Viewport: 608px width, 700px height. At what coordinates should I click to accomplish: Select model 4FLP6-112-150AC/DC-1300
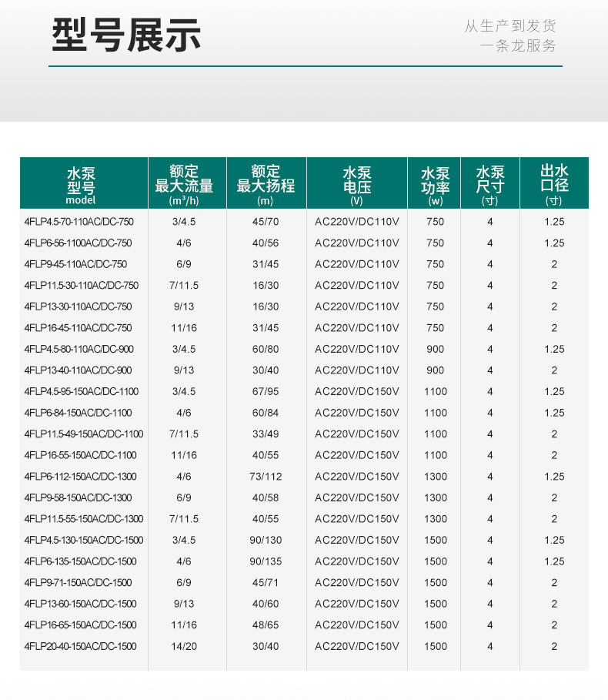coord(80,477)
